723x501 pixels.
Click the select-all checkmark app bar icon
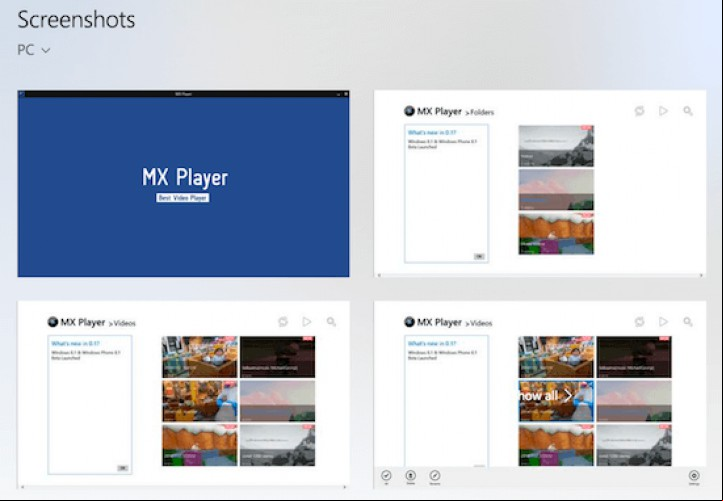(x=386, y=475)
